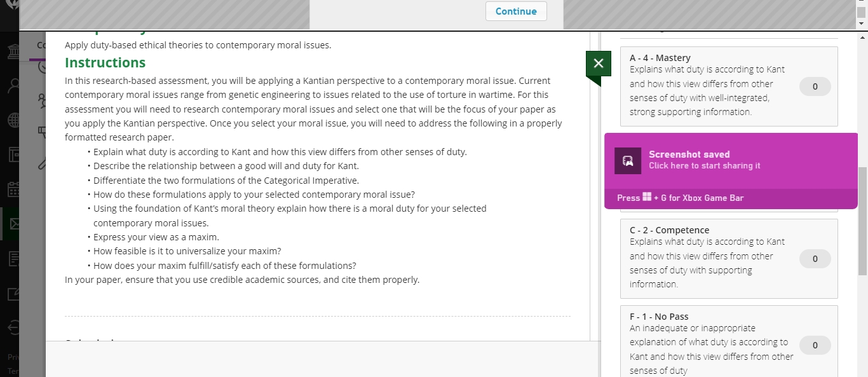Click the Xbox Game Bar prompt strip
The width and height of the screenshot is (868, 377).
click(x=731, y=198)
